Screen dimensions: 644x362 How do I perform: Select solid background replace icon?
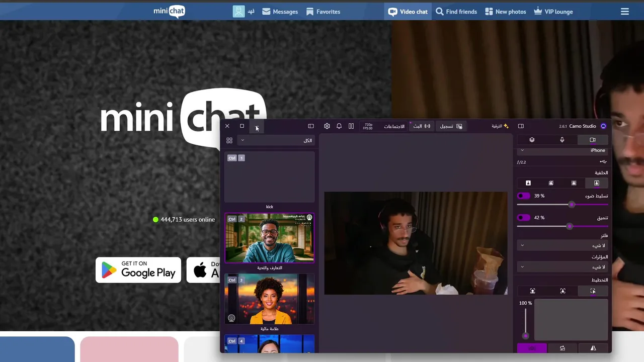point(528,183)
